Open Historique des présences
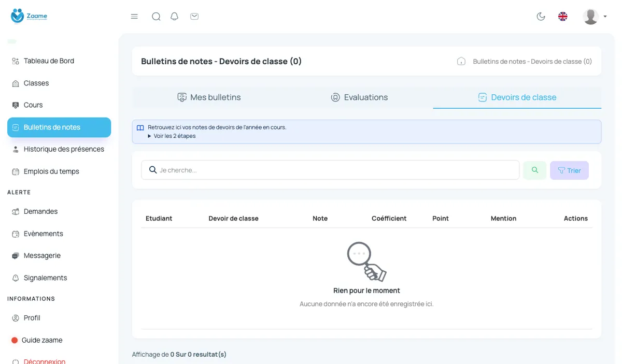This screenshot has width=622, height=364. click(64, 149)
